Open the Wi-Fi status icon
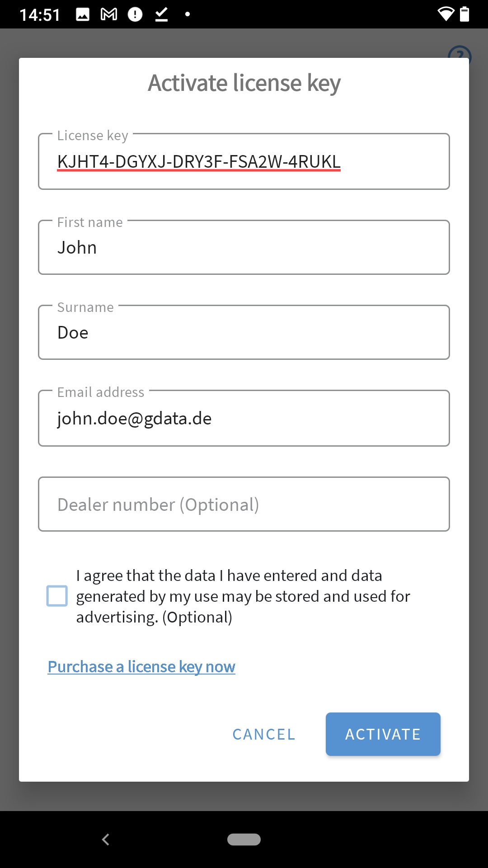Viewport: 488px width, 868px height. point(446,14)
